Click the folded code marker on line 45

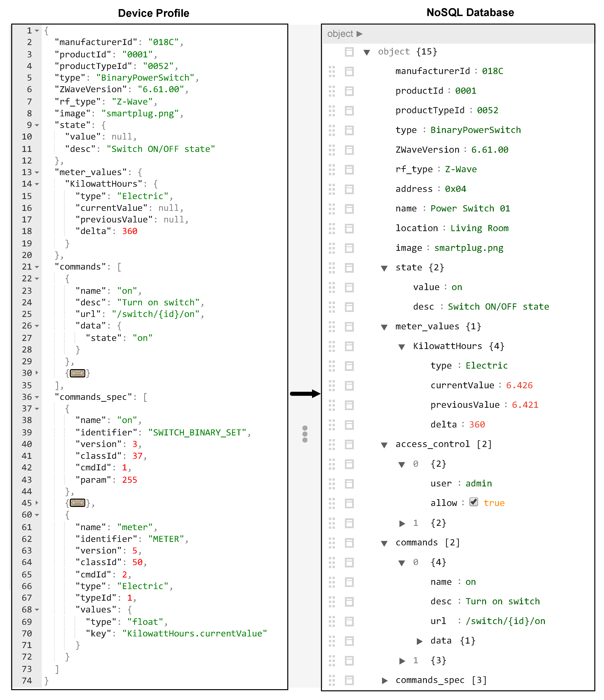tap(78, 503)
